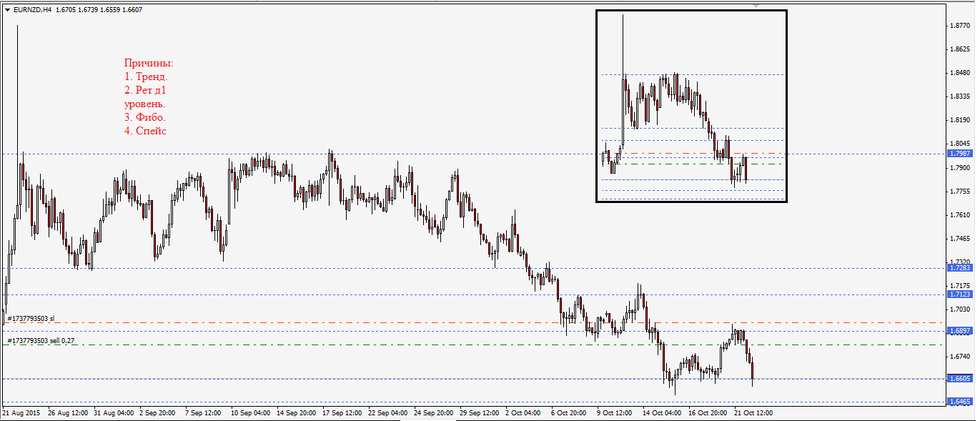
Task: Click the '1. Тренд.' annotation line
Action: click(x=147, y=76)
